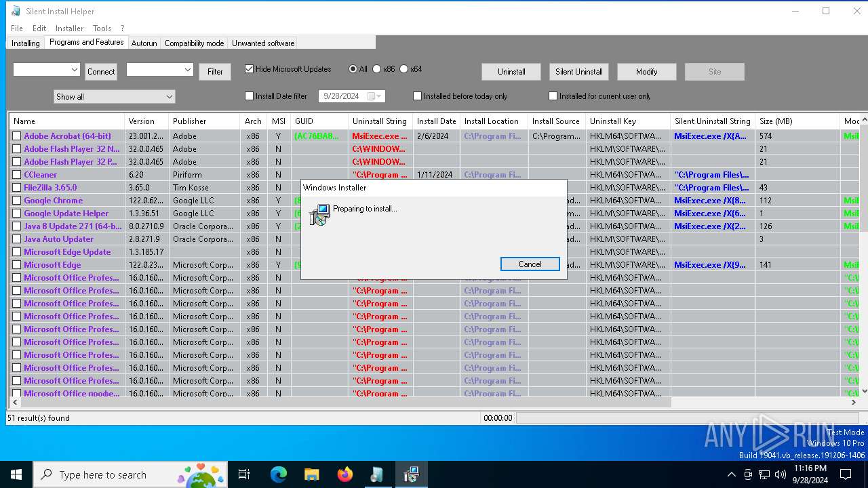Click the horizontal scrollbar of the list
Image resolution: width=868 pixels, height=488 pixels.
[346, 402]
